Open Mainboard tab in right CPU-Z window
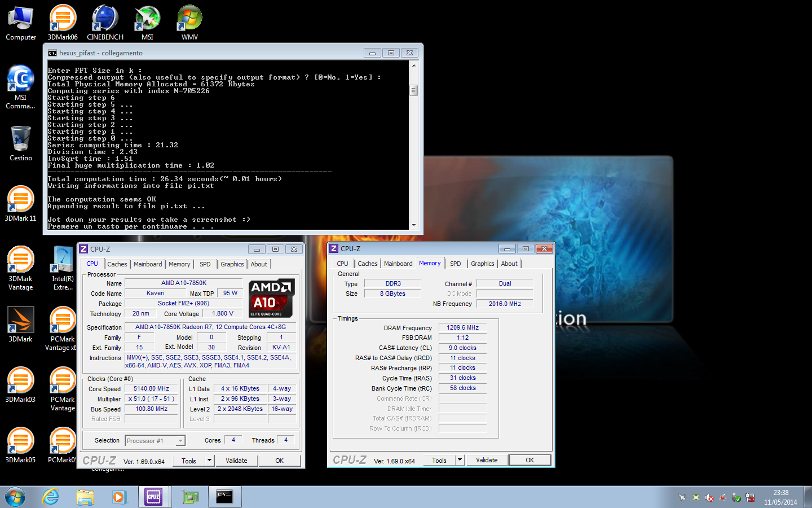This screenshot has width=812, height=508. click(398, 264)
